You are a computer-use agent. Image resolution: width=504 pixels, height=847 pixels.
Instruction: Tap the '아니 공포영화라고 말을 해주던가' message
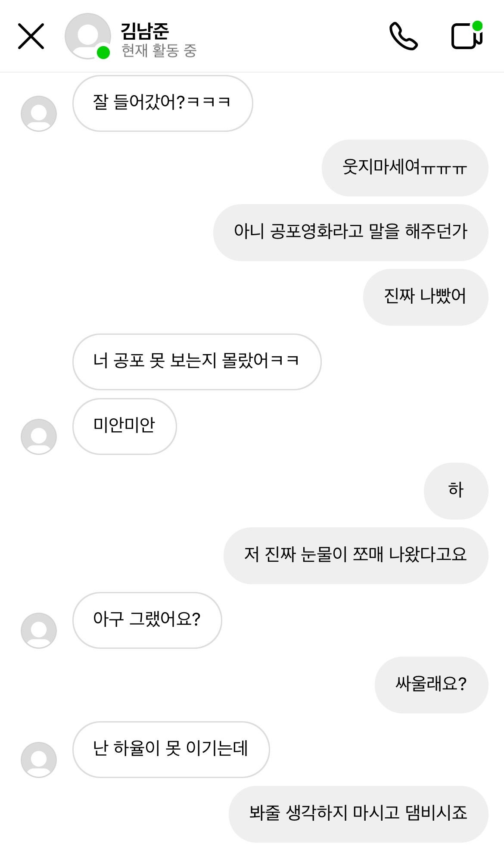pyautogui.click(x=350, y=233)
